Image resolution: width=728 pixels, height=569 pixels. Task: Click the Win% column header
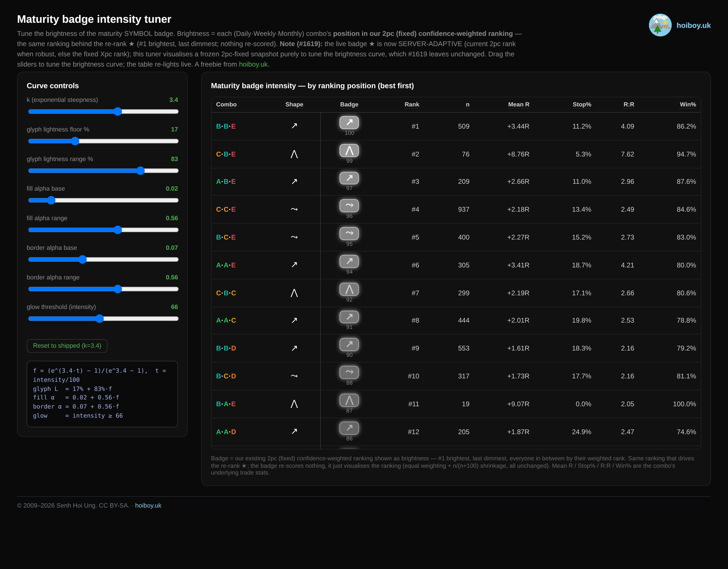coord(688,104)
